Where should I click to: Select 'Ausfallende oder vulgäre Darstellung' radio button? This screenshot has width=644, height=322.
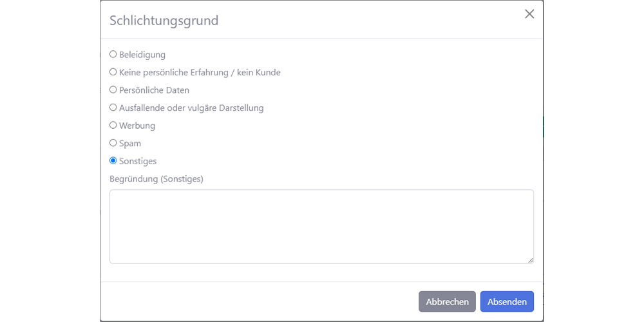pyautogui.click(x=113, y=108)
